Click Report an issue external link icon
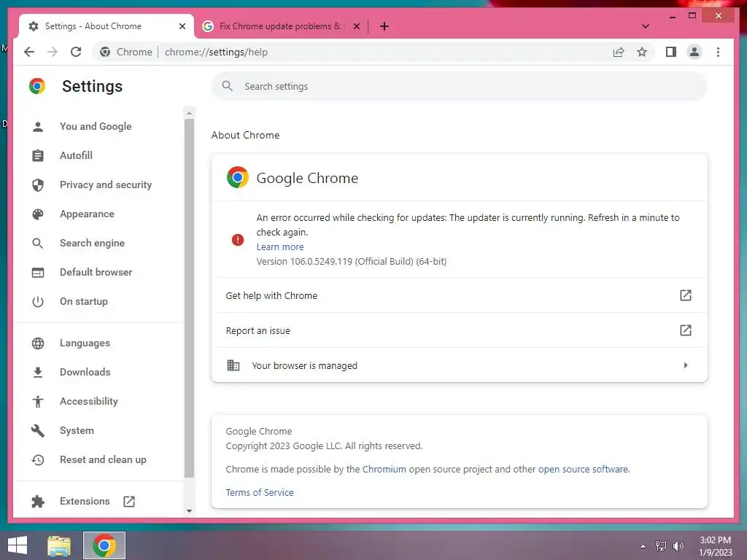The width and height of the screenshot is (747, 560). pyautogui.click(x=685, y=330)
